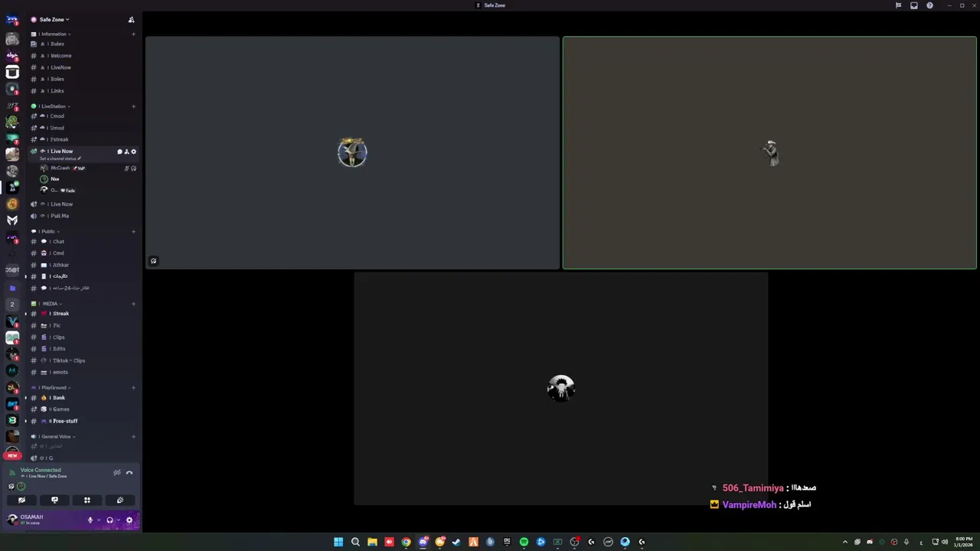Click the invite members icon beside Safe Zone

[x=131, y=19]
